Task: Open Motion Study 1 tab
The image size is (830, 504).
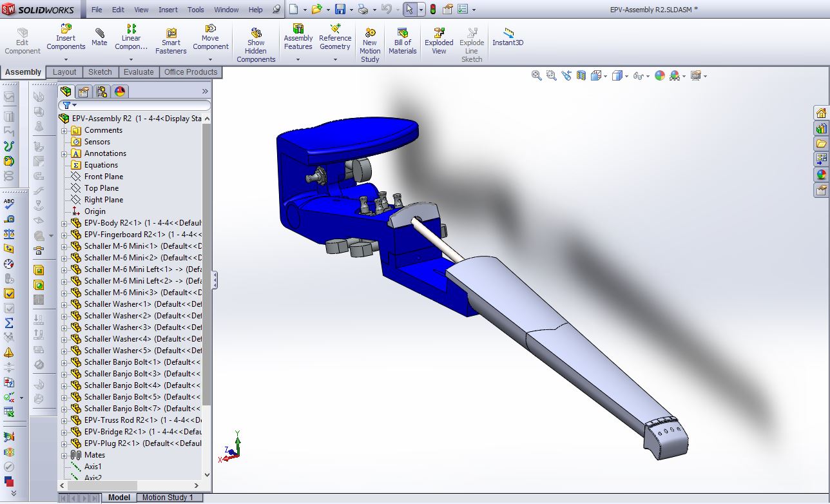Action: [168, 498]
